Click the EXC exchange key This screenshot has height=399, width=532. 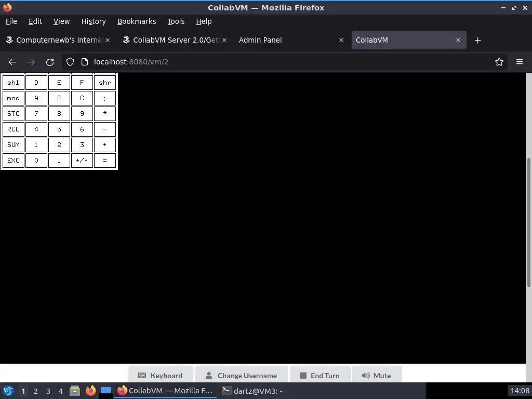[x=13, y=161]
